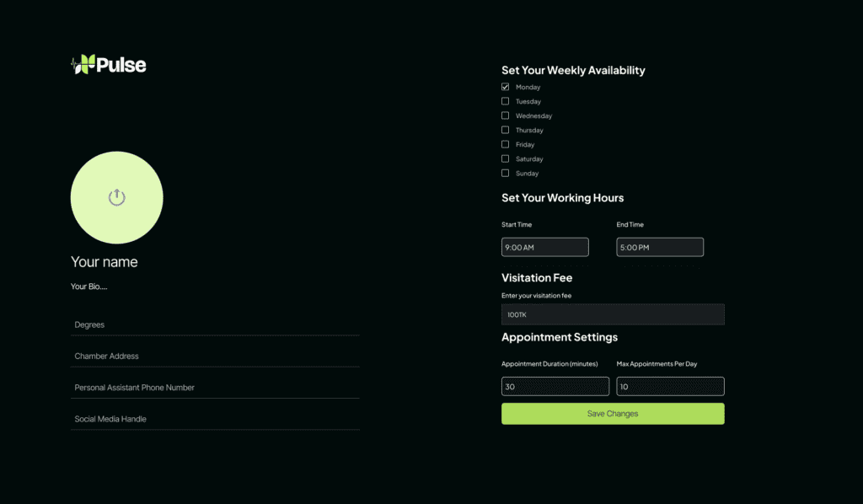The image size is (863, 504).
Task: Focus the Social Media Handle field
Action: (x=215, y=419)
